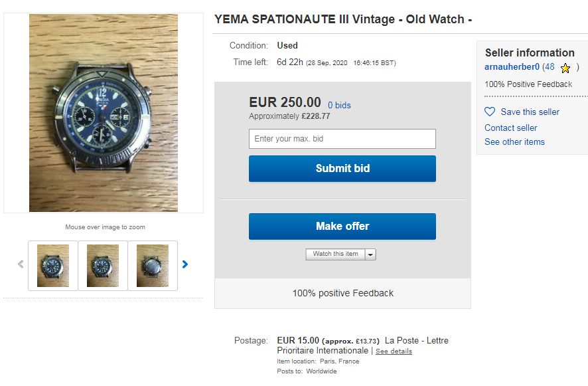Screen dimensions: 588x386
Task: Expand the Watch this item dropdown arrow
Action: [370, 254]
